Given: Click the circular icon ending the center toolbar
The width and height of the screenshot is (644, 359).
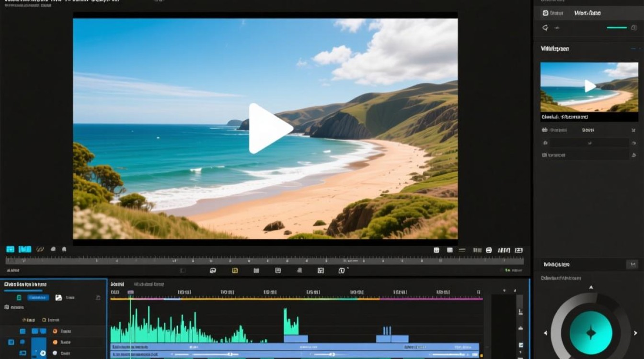Looking at the screenshot, I should 341,270.
